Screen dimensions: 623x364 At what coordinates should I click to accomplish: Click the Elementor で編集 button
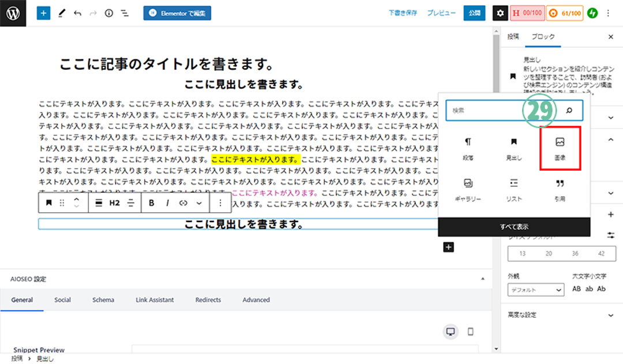coord(177,13)
